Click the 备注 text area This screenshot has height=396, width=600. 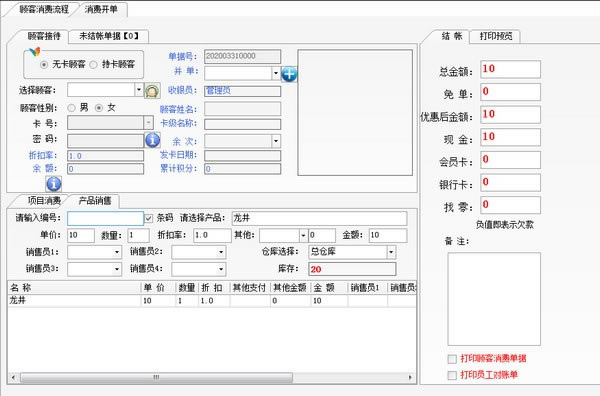tap(494, 299)
